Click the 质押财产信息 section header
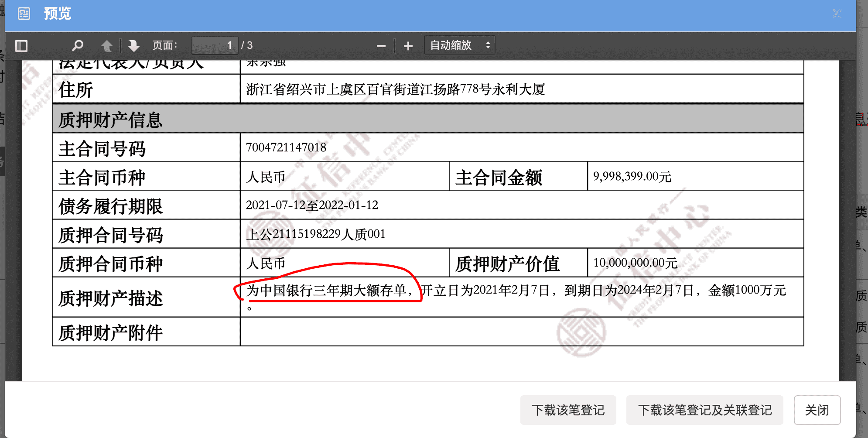This screenshot has width=868, height=438. click(x=110, y=120)
